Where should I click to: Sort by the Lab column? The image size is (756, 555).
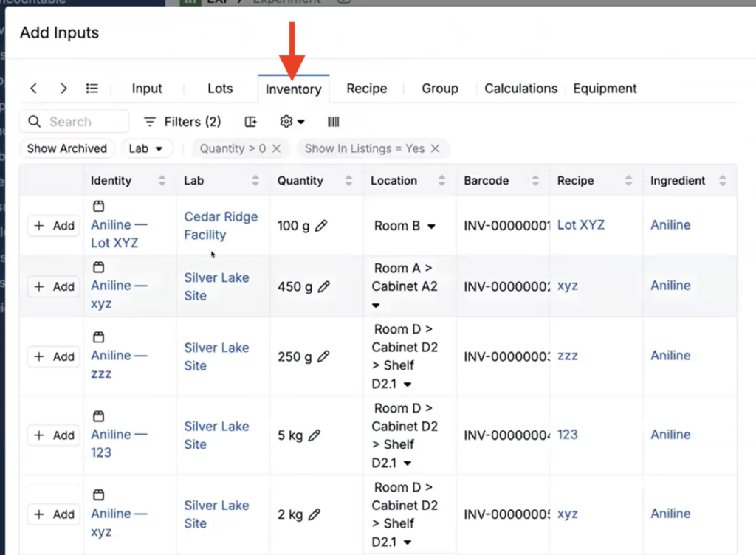(255, 181)
